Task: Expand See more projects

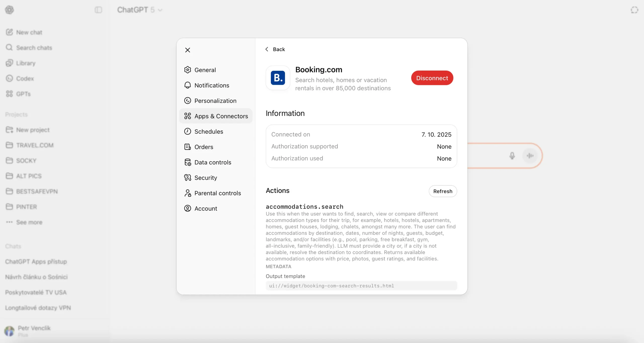Action: 29,222
